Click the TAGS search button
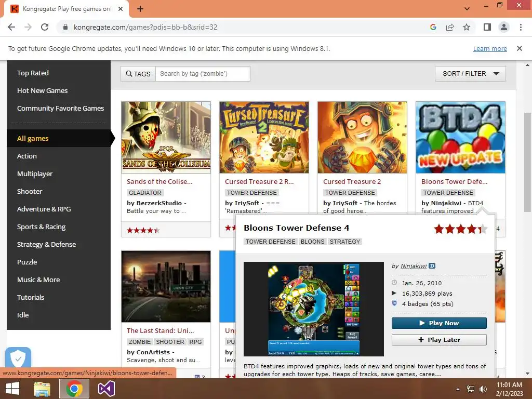 tap(138, 74)
